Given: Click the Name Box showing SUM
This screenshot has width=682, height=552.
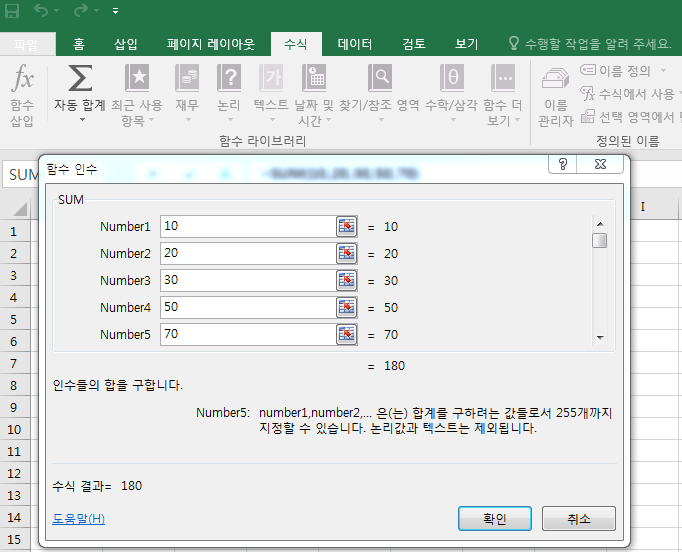Looking at the screenshot, I should [22, 174].
